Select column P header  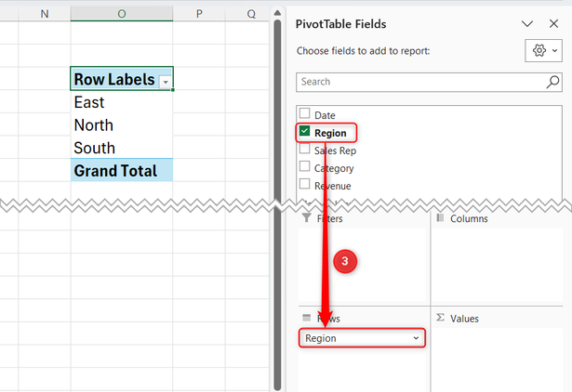pos(199,14)
